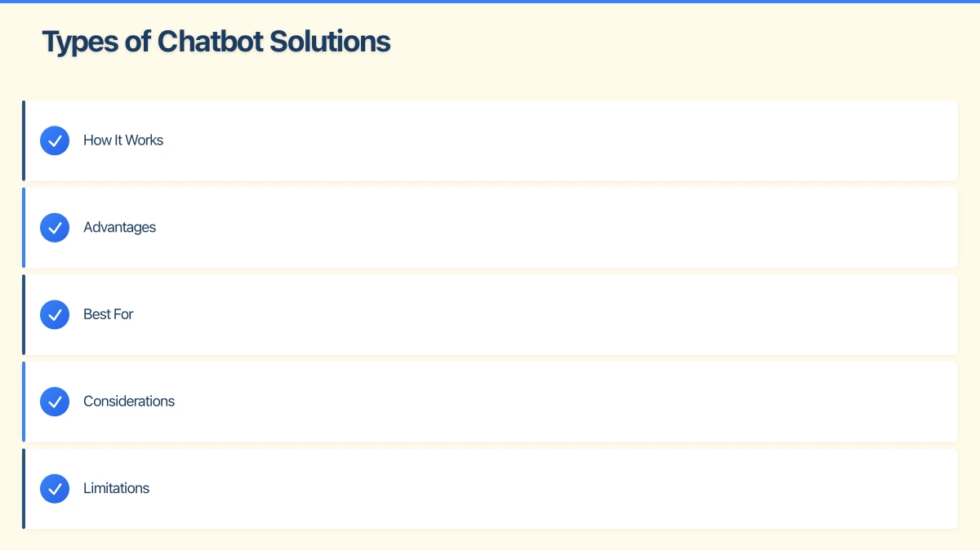Click the checkmark icon beside Advantages
980x551 pixels.
click(x=55, y=228)
